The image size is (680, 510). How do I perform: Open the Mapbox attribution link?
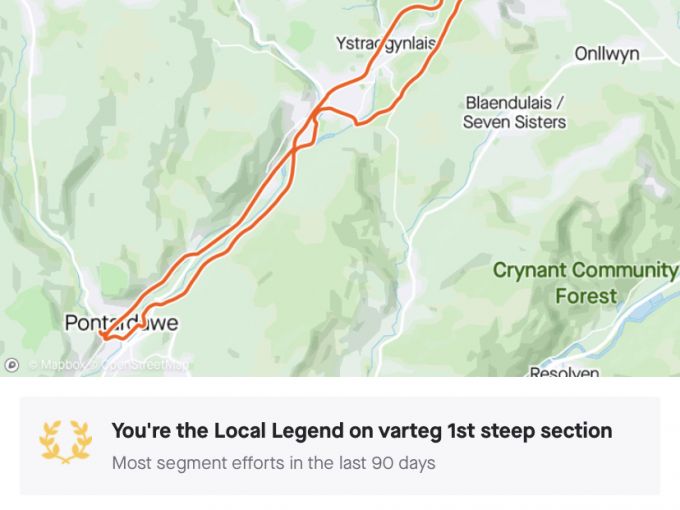tap(58, 366)
